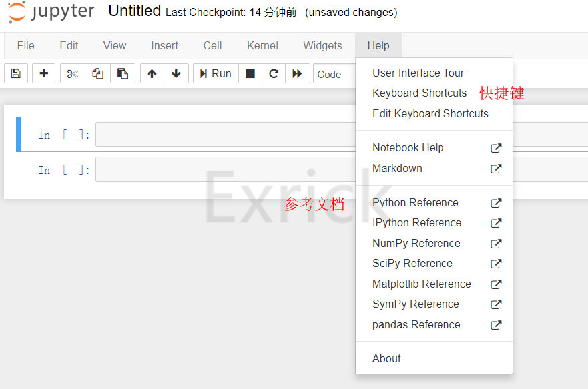
Task: Paste cells below icon
Action: [x=123, y=73]
